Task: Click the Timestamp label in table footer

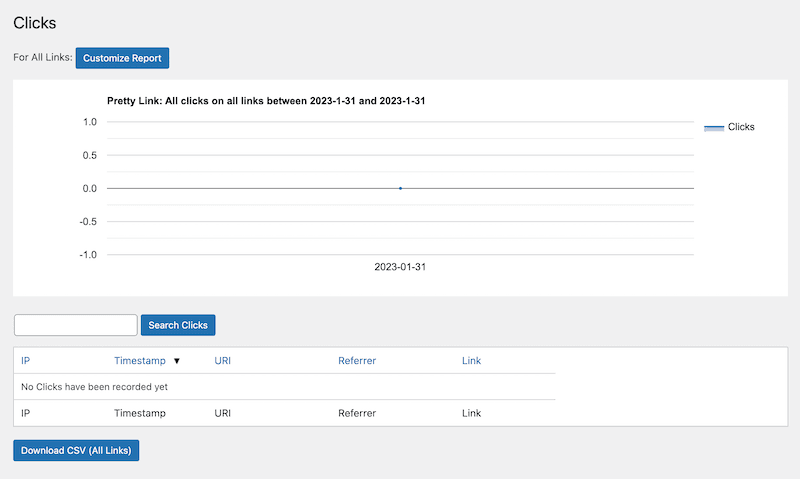Action: 138,412
